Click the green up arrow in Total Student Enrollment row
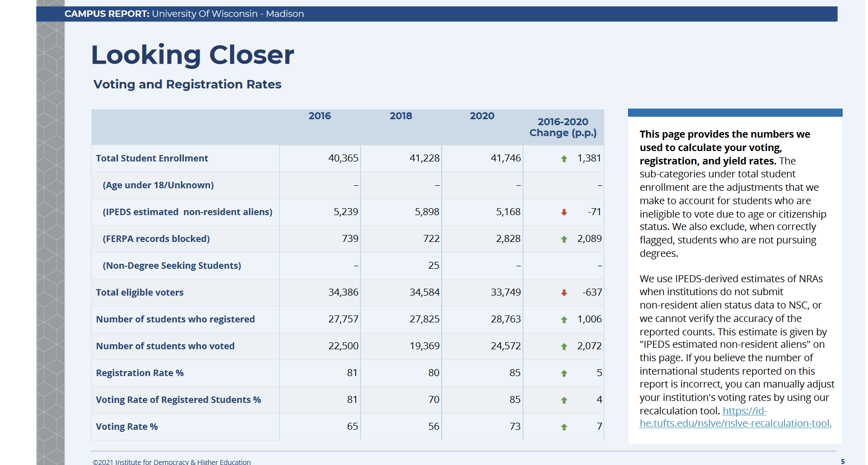The height and width of the screenshot is (465, 868). pyautogui.click(x=564, y=159)
